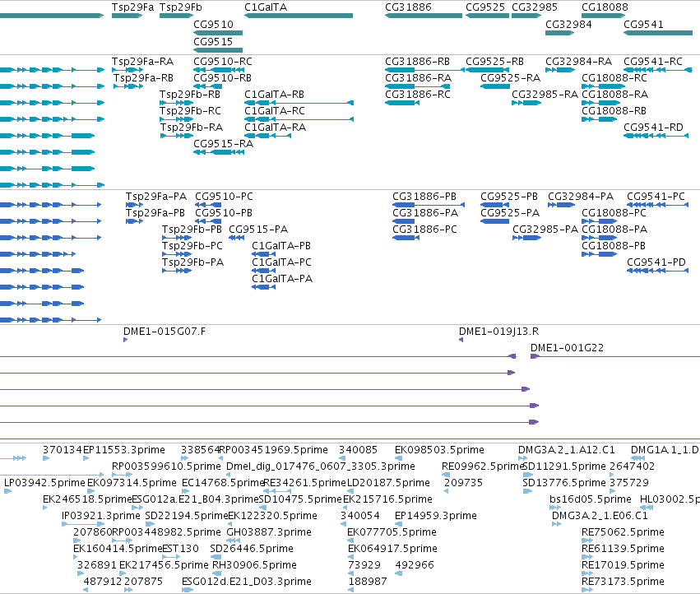Select the Tsp29Fb-RC transcript

176,119
